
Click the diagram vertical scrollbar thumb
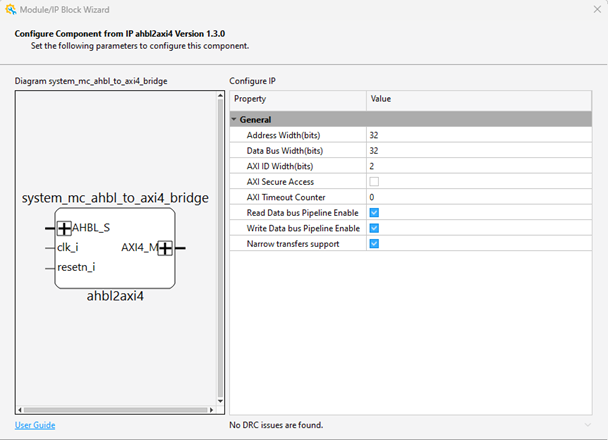coord(220,248)
